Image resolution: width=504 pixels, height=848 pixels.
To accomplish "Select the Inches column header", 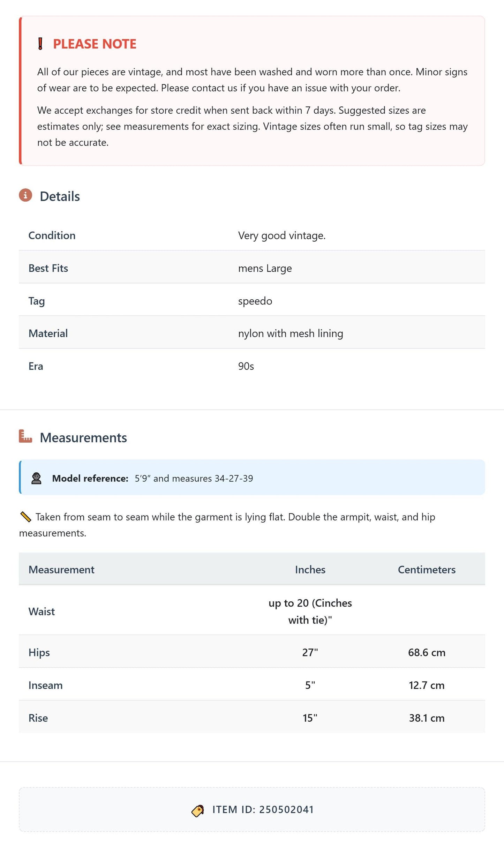I will click(x=310, y=570).
